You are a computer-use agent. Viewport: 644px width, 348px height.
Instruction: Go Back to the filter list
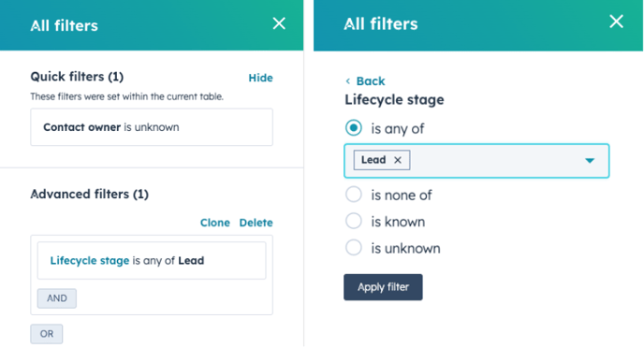pyautogui.click(x=370, y=81)
